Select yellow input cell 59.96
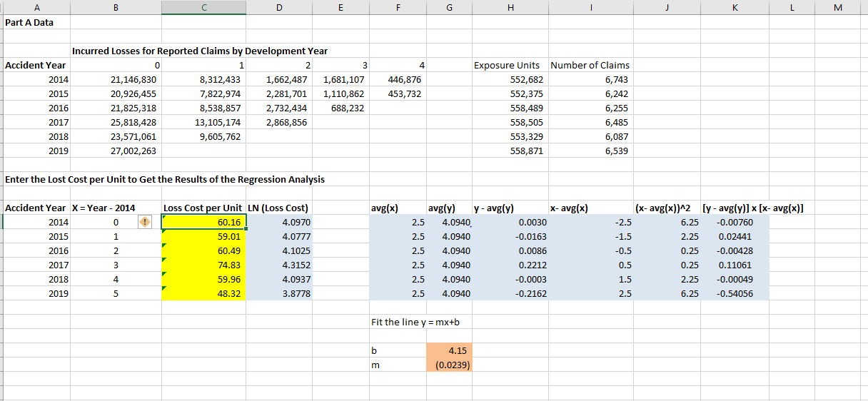This screenshot has width=868, height=401. pyautogui.click(x=203, y=279)
